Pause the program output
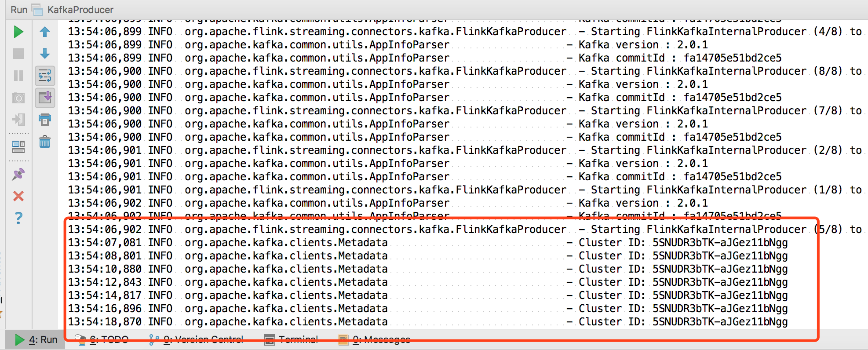The height and width of the screenshot is (350, 868). 18,76
